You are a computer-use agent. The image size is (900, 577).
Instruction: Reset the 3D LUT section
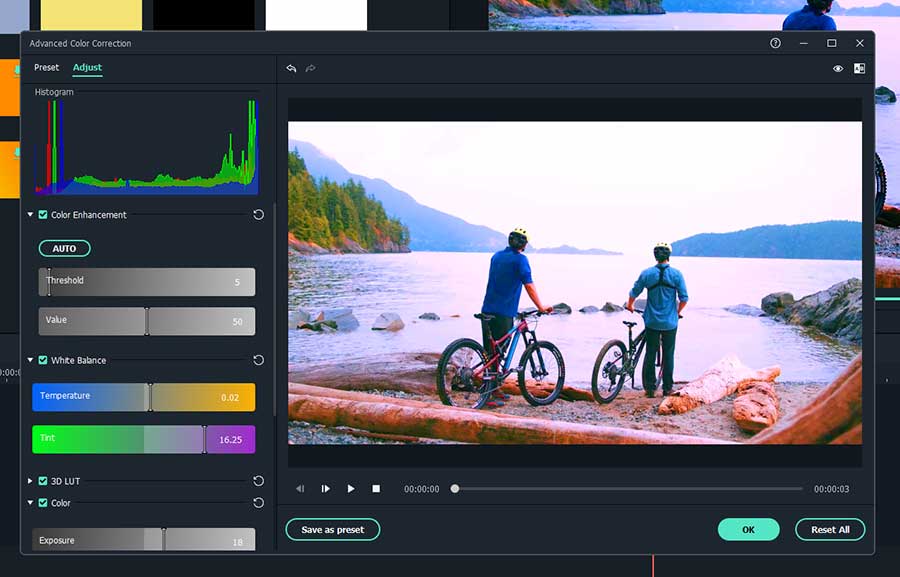pyautogui.click(x=259, y=481)
